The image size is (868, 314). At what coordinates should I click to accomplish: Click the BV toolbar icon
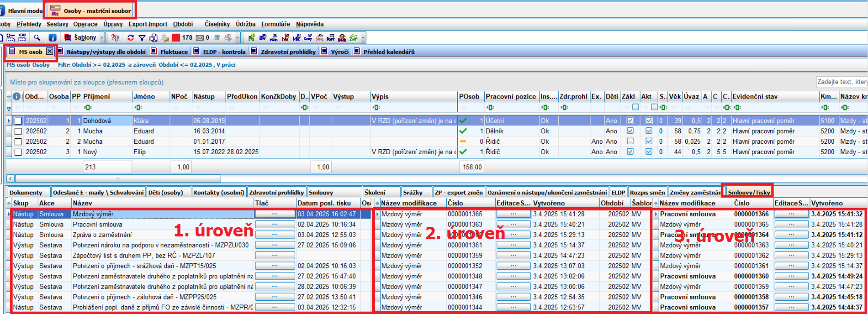pos(263,37)
